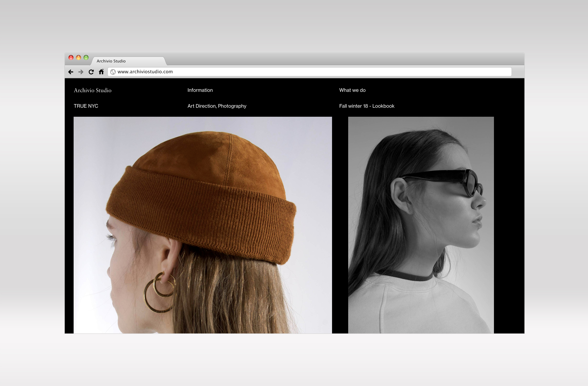Click the globe site-info icon

(x=113, y=72)
